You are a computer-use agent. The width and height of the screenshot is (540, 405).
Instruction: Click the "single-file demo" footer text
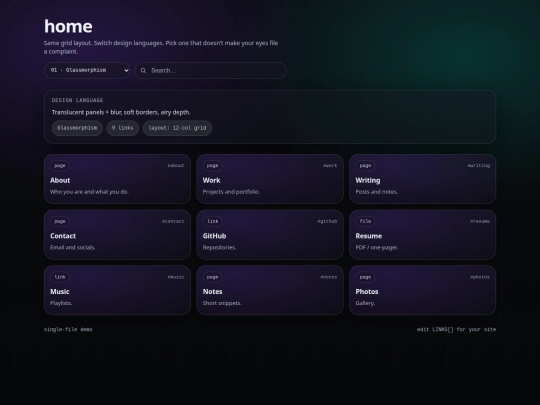tap(68, 330)
